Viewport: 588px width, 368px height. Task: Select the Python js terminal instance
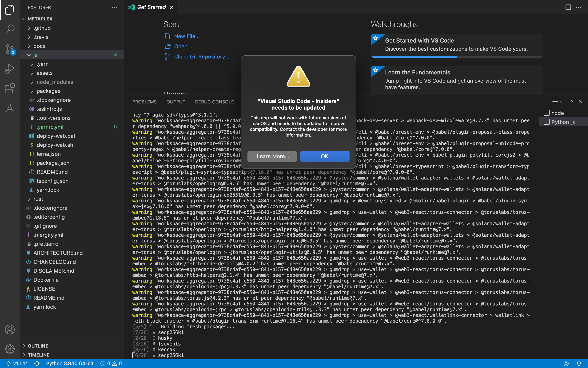[563, 122]
